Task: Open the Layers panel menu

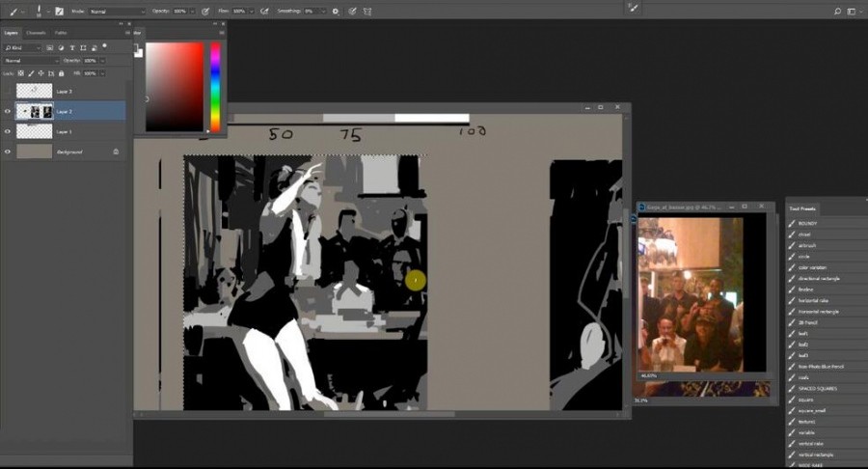Action: click(127, 33)
